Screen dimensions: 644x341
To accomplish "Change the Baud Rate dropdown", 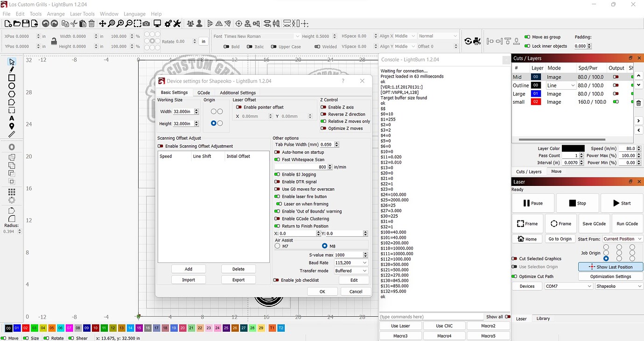I will pyautogui.click(x=350, y=263).
